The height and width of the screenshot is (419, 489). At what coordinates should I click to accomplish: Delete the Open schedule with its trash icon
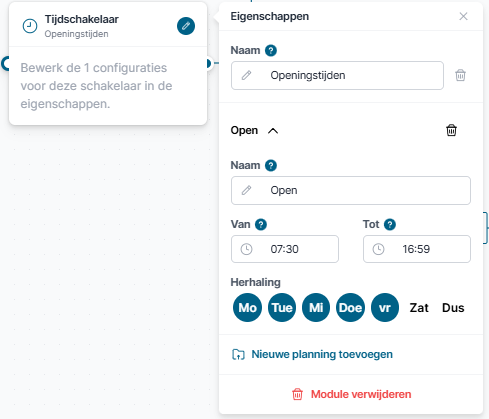[x=451, y=130]
